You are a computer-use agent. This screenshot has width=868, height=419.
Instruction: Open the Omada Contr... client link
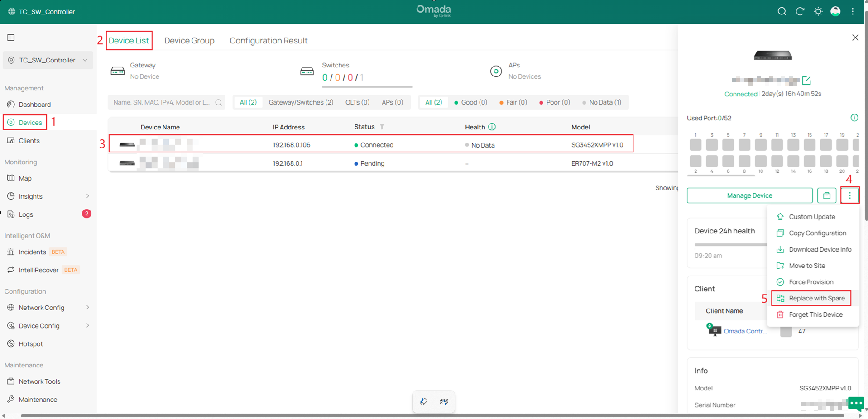(x=745, y=331)
